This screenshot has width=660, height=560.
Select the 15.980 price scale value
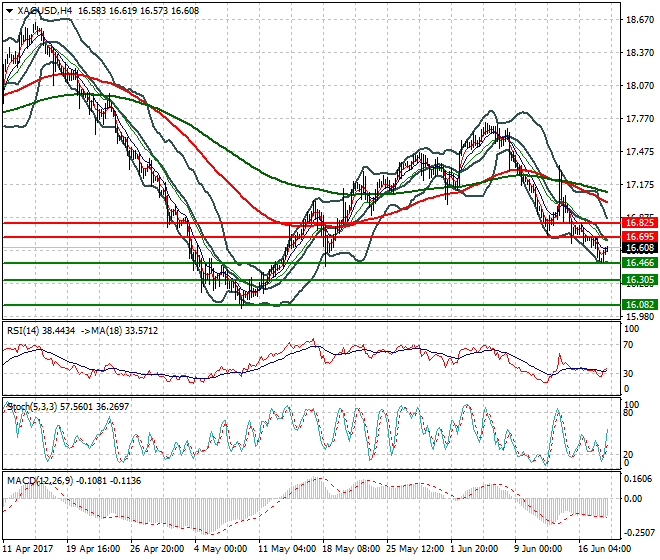640,317
